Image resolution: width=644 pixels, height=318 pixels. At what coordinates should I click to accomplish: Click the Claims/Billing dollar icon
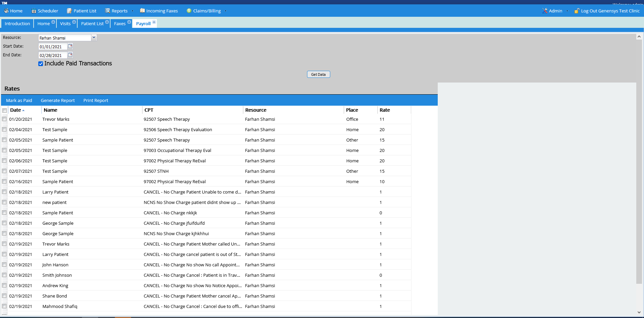pyautogui.click(x=189, y=11)
